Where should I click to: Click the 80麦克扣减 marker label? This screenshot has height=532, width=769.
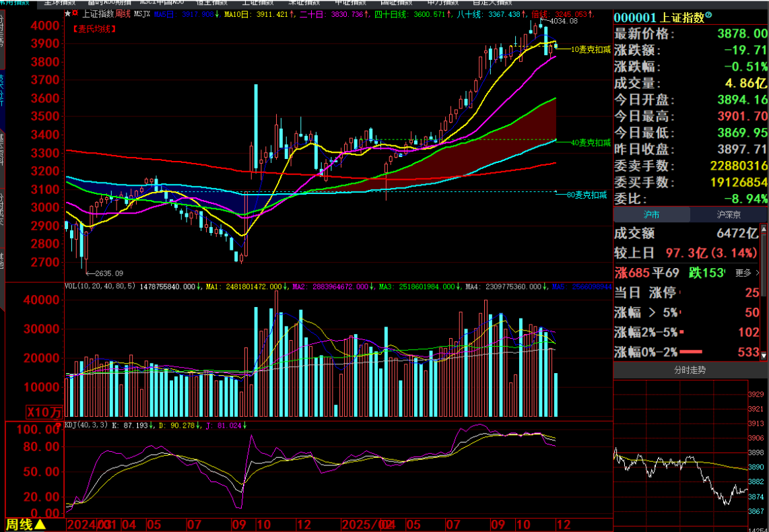587,195
